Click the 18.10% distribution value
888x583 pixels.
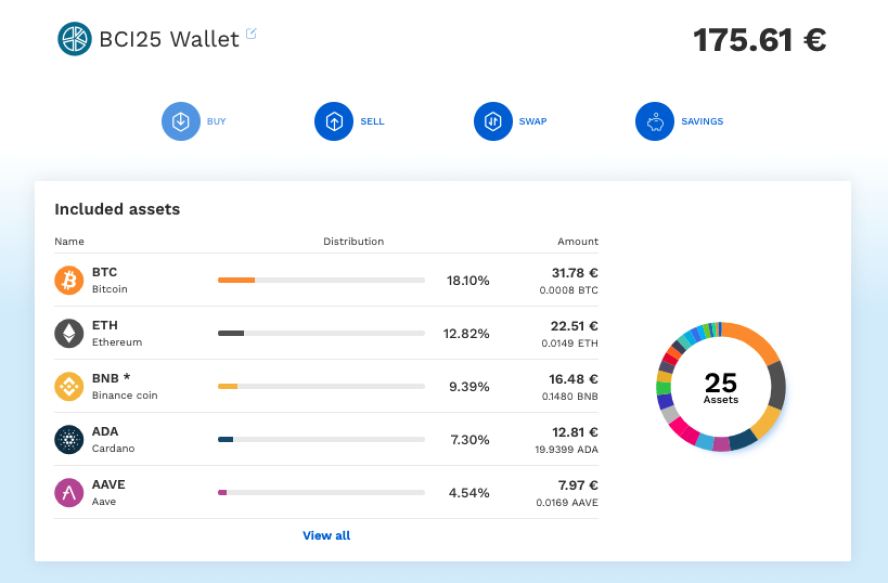pyautogui.click(x=468, y=280)
